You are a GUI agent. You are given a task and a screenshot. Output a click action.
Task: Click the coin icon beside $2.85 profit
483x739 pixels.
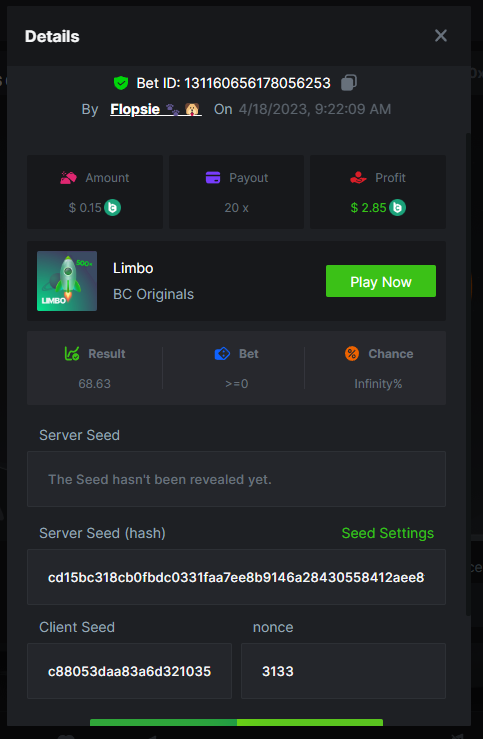point(397,207)
